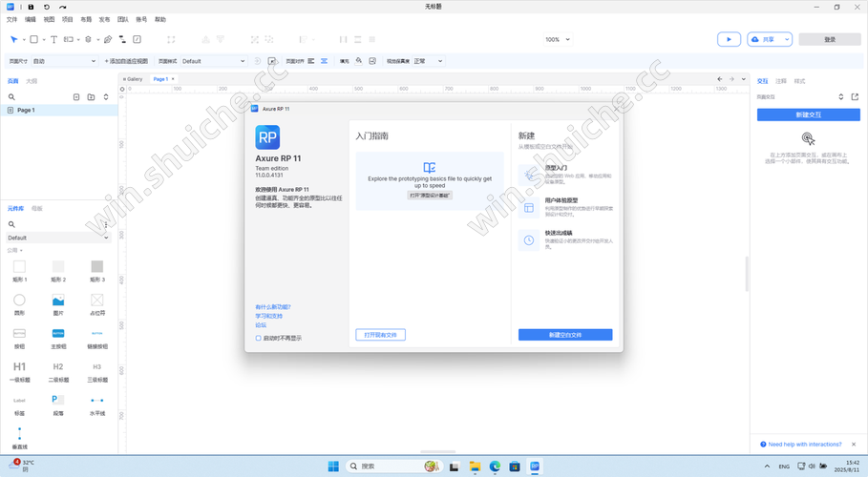Viewport: 868px width, 477px height.
Task: Select the paragraph P (段落) widget
Action: (x=58, y=404)
